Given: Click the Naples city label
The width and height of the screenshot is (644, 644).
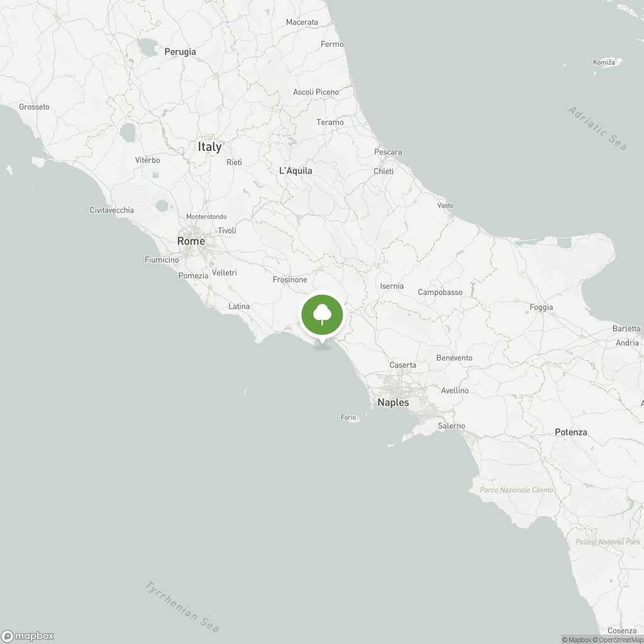Looking at the screenshot, I should tap(393, 402).
